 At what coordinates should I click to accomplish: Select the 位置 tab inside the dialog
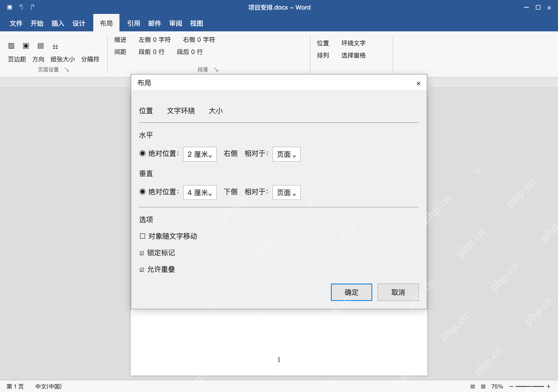click(x=146, y=111)
